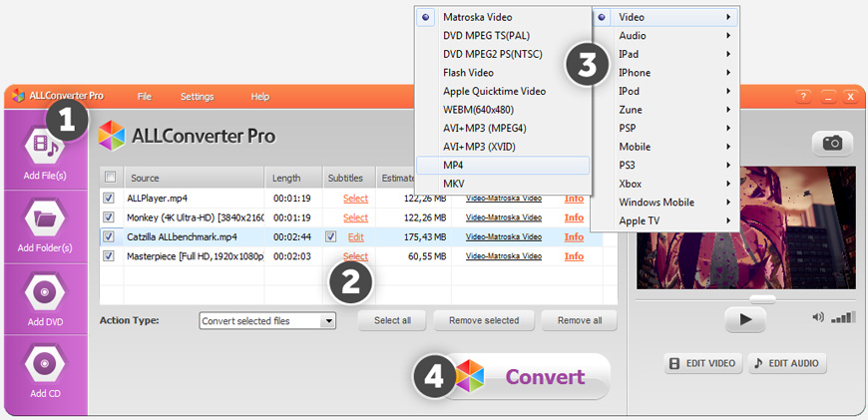
Task: Expand the IPod format submenu
Action: point(665,92)
